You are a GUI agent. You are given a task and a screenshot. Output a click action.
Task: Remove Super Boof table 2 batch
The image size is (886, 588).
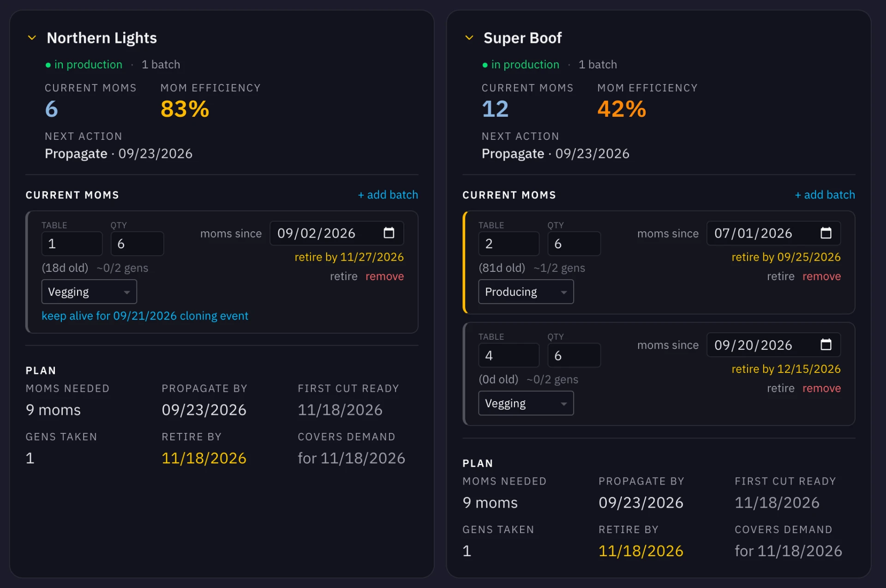tap(822, 276)
